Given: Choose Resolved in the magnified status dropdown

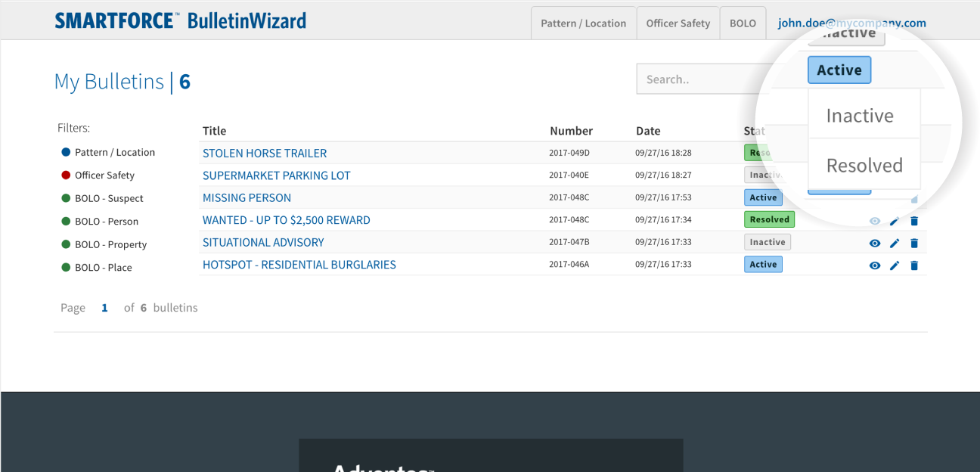Looking at the screenshot, I should 864,165.
